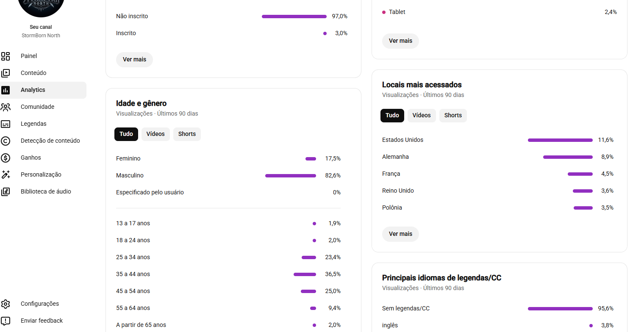Open the Painel dashboard icon
The image size is (644, 332).
(6, 56)
